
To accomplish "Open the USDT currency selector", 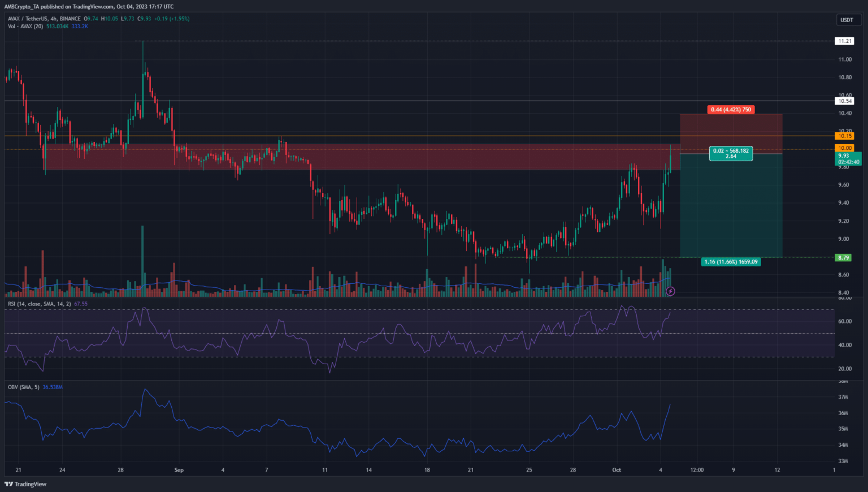I will 847,20.
